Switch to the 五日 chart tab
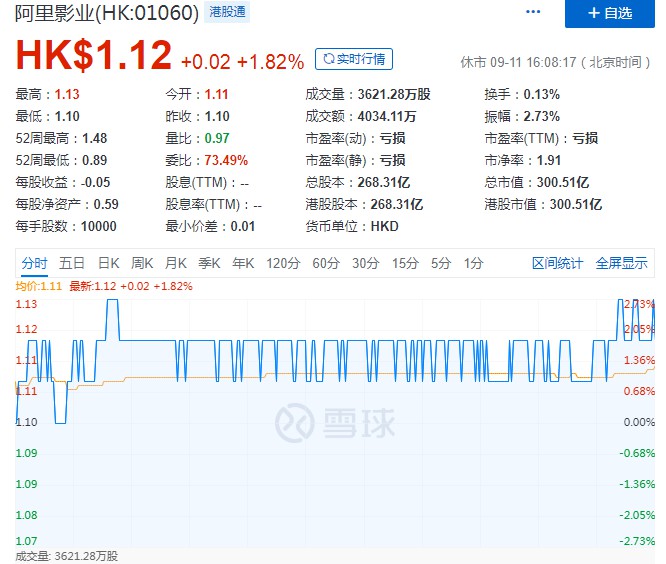This screenshot has width=666, height=564. 72,263
